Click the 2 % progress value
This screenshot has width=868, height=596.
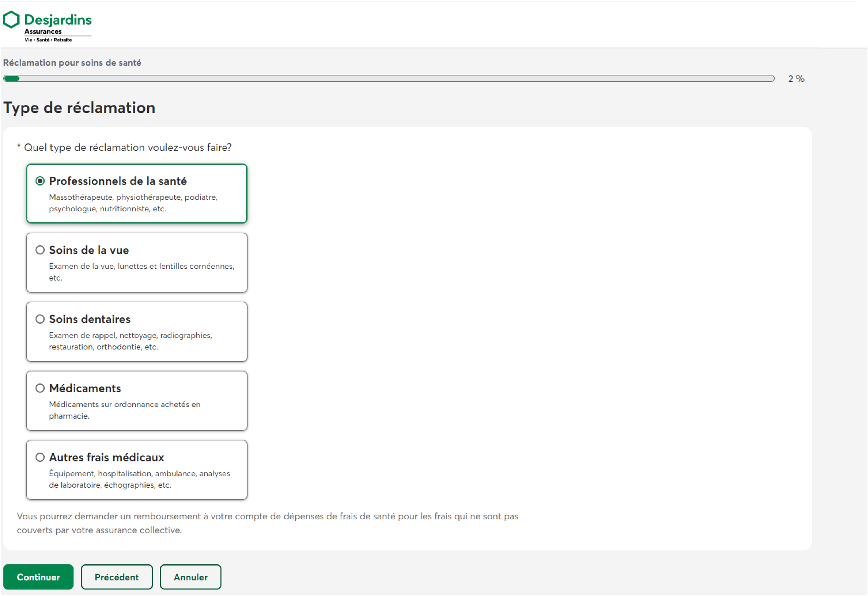coord(796,79)
